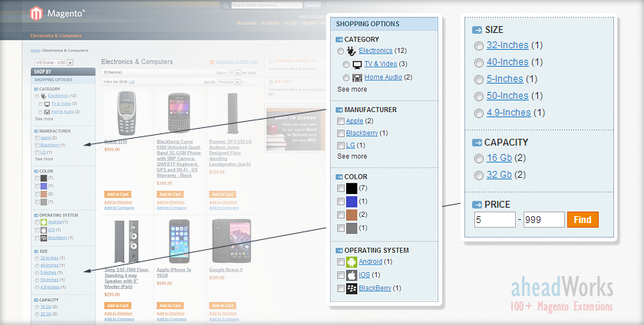This screenshot has width=644, height=325.
Task: Click the small BlackBerry icon in the store page sidebar
Action: coord(44,238)
